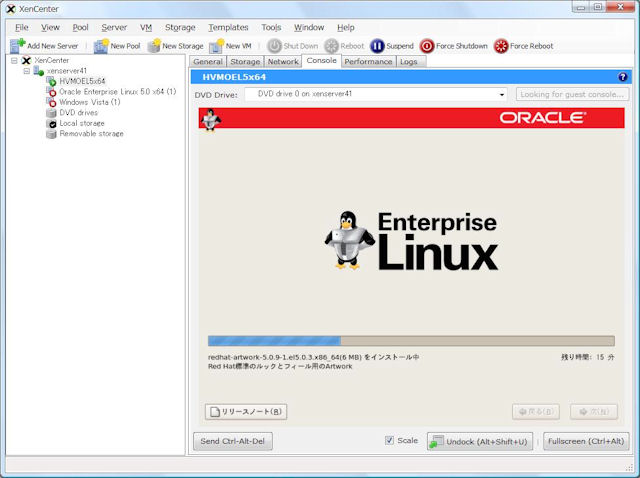Select Local storage tree item label
This screenshot has height=478, width=640.
[x=82, y=123]
